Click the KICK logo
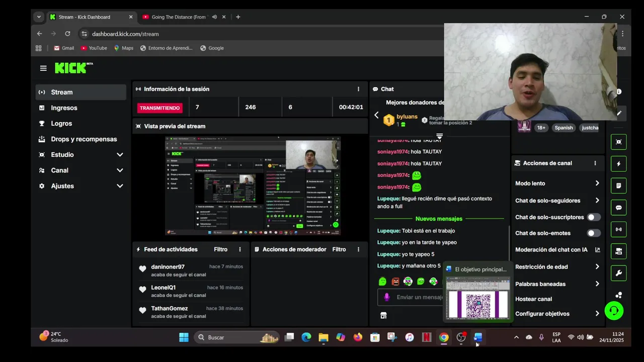The height and width of the screenshot is (362, 644). (73, 68)
